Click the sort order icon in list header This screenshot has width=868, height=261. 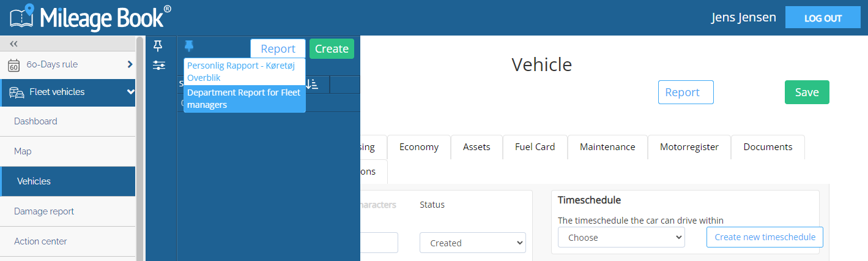[x=312, y=84]
